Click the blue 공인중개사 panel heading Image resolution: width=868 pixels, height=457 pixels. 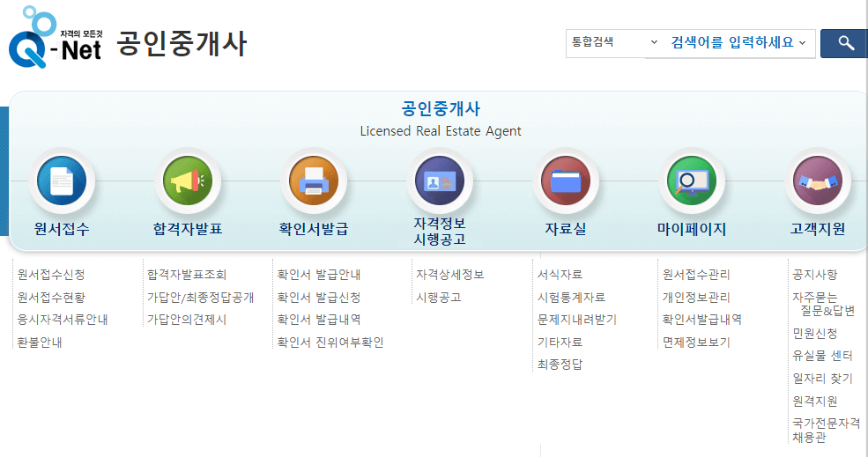(441, 108)
